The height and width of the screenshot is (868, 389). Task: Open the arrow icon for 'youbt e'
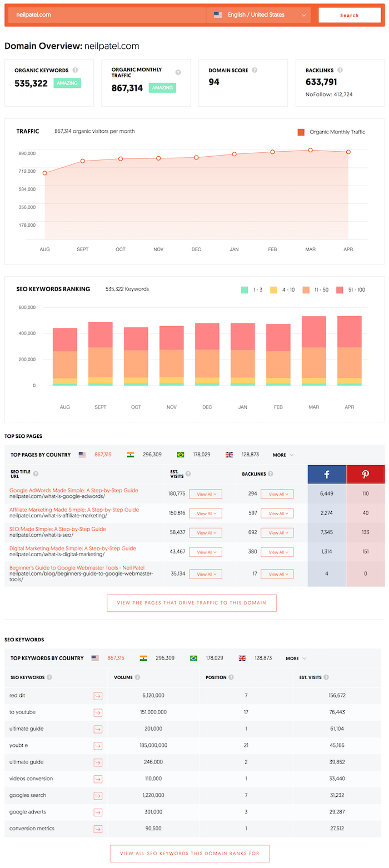coord(98,746)
